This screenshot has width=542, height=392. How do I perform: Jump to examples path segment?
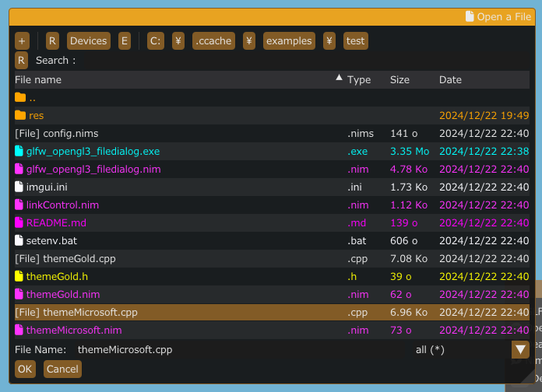pyautogui.click(x=289, y=41)
